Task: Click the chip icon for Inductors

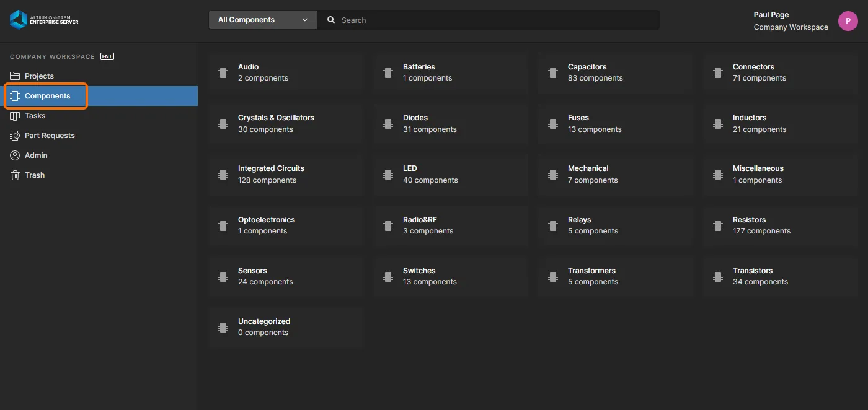Action: [x=718, y=124]
